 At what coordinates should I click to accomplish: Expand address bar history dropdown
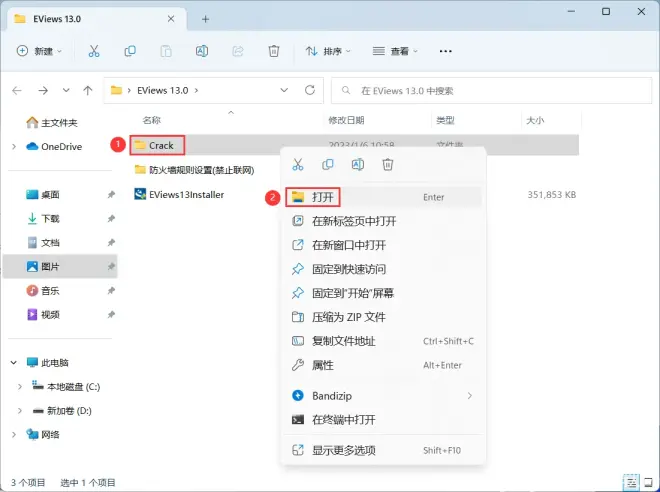tap(284, 90)
